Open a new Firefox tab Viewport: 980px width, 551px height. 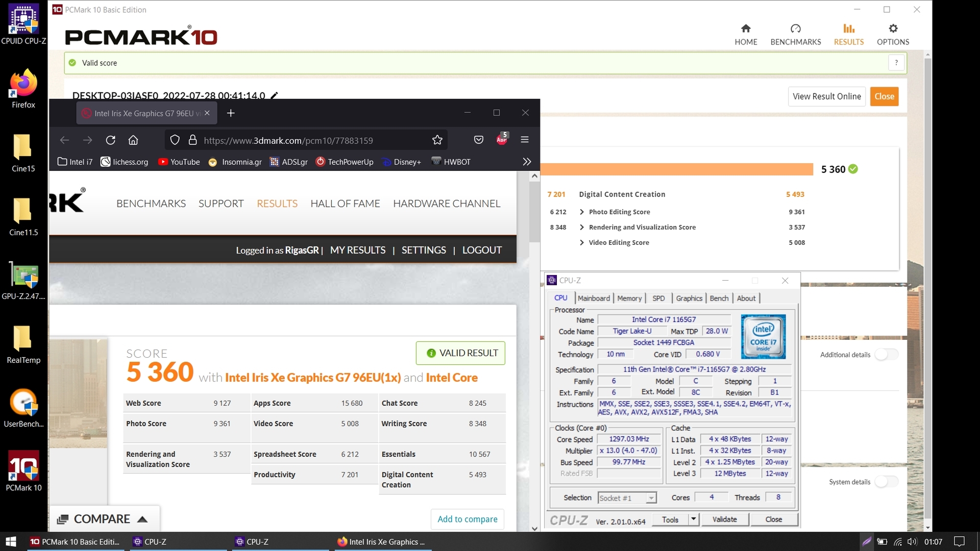(x=231, y=113)
